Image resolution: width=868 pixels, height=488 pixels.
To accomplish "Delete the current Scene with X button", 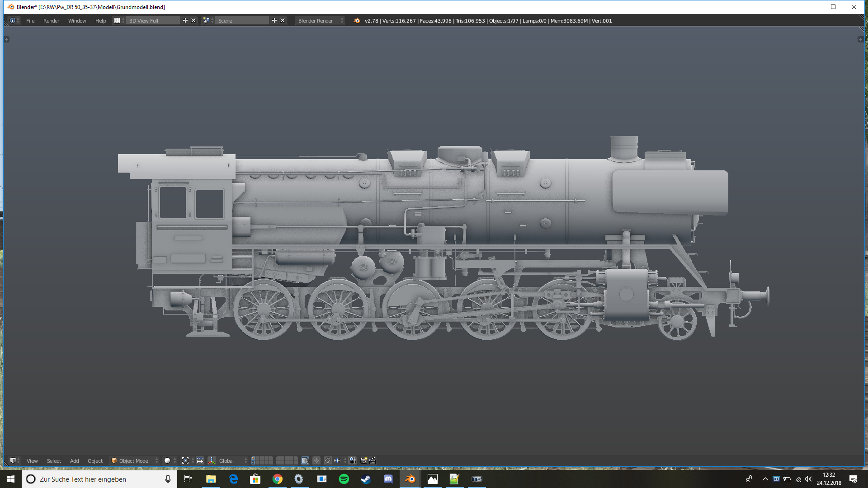I will point(283,21).
